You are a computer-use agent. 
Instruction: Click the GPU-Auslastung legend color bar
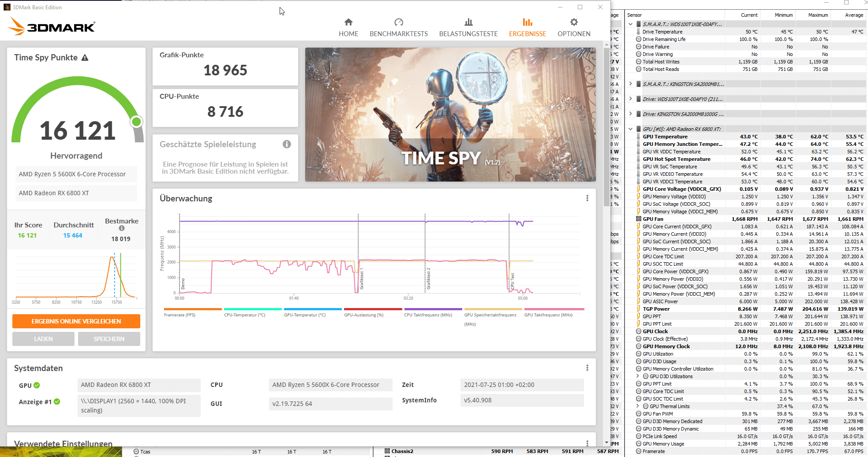pyautogui.click(x=373, y=309)
